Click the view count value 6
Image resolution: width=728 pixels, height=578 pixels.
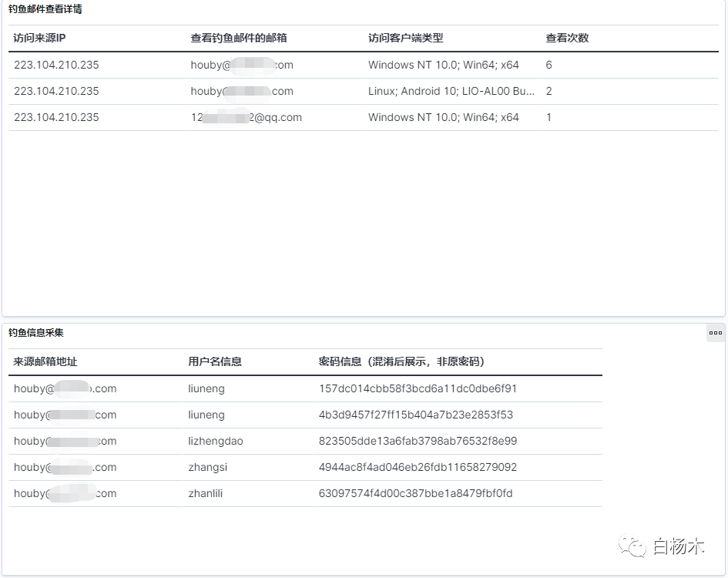click(549, 65)
